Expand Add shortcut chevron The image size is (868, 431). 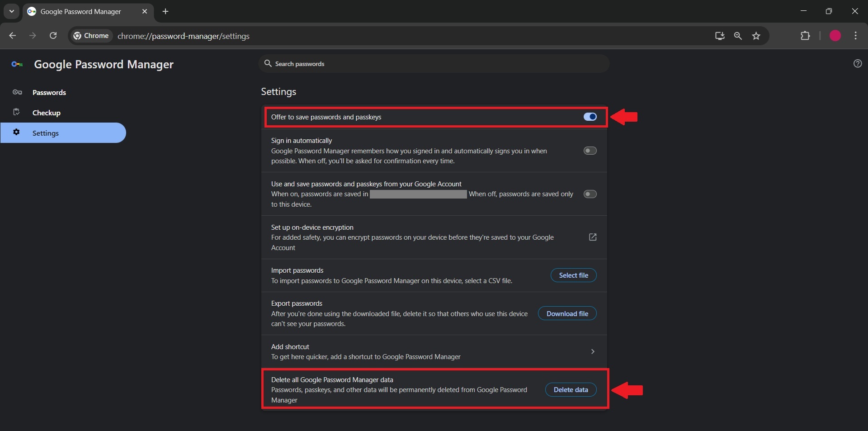pos(593,351)
